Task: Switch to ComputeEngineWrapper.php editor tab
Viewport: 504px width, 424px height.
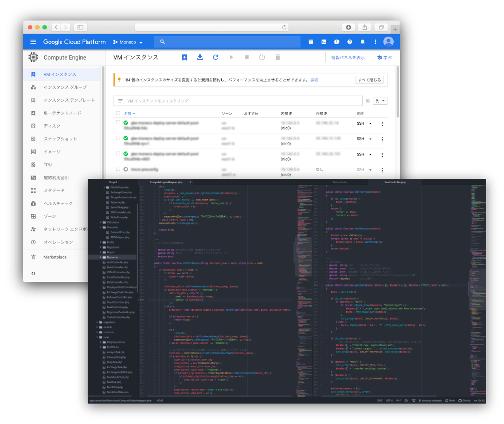Action: coord(166,182)
